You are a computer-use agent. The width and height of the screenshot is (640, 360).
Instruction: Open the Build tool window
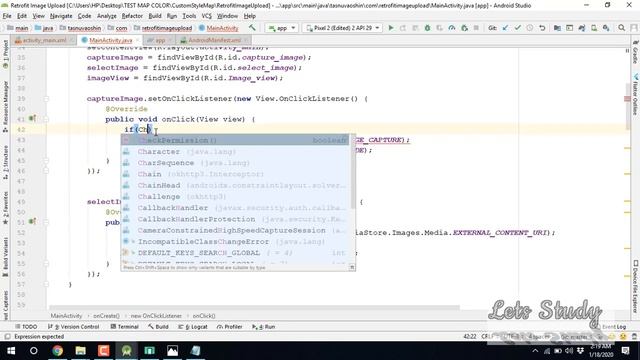tap(158, 327)
